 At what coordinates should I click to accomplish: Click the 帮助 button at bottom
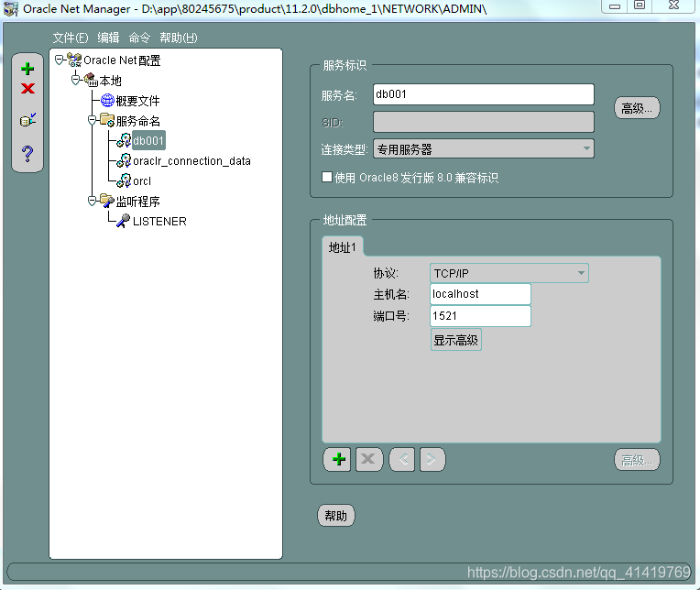click(x=335, y=516)
